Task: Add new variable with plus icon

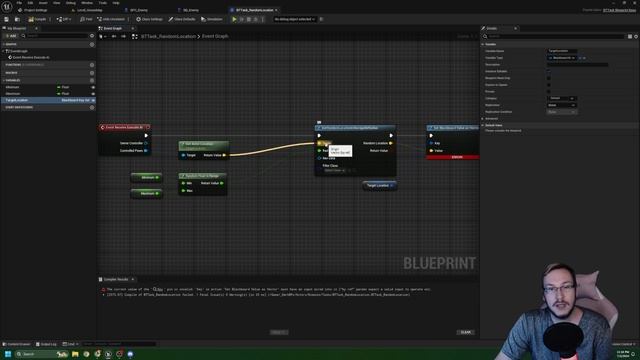Action: 92,80
